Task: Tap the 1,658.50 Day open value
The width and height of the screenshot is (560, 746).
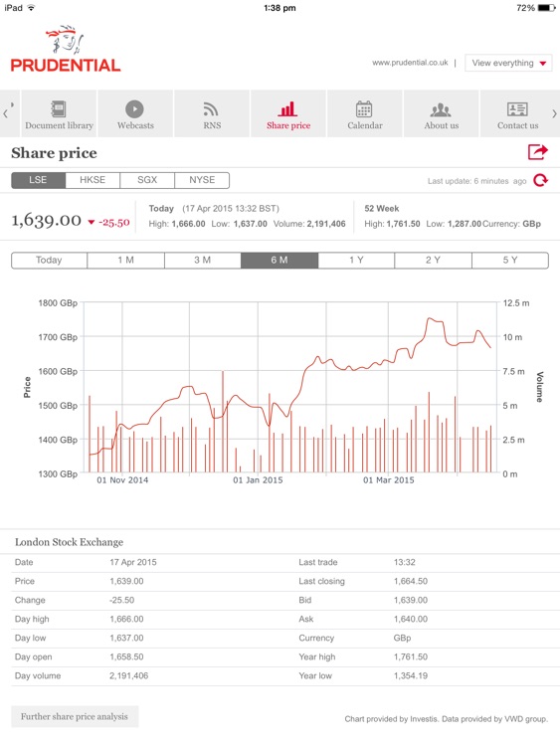Action: 126,656
